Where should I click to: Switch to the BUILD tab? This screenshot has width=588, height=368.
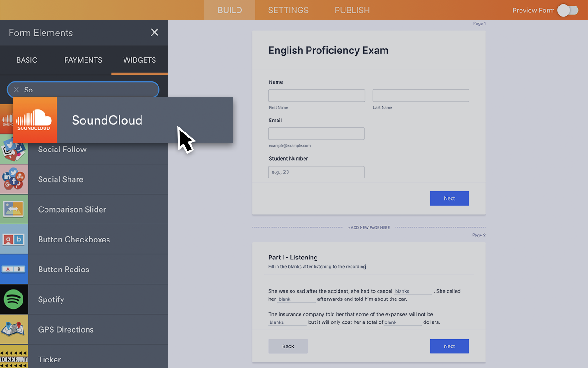229,10
